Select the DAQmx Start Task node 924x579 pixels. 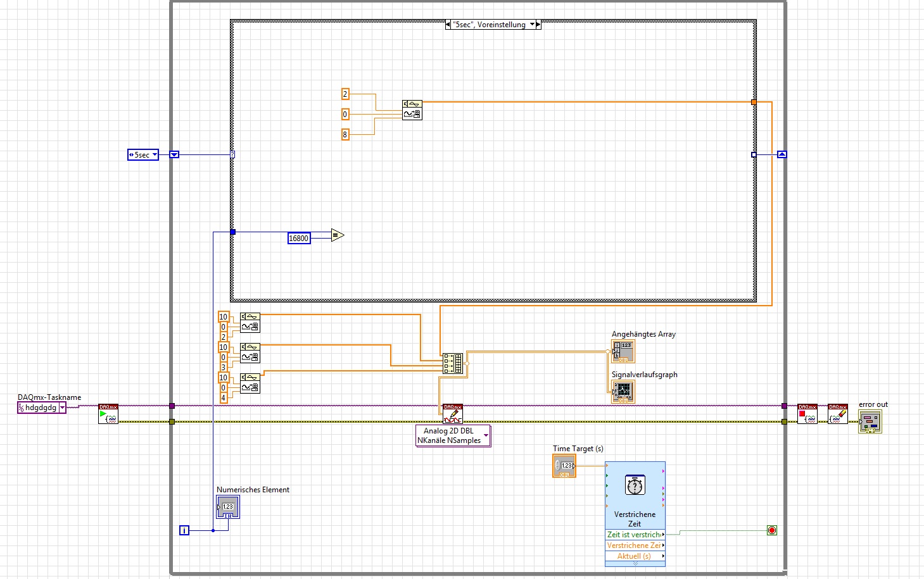coord(108,414)
